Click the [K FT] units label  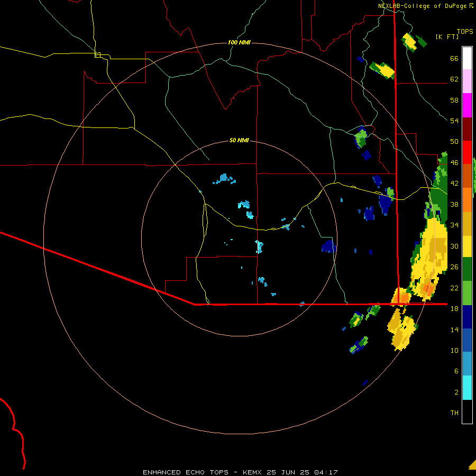[x=447, y=36]
